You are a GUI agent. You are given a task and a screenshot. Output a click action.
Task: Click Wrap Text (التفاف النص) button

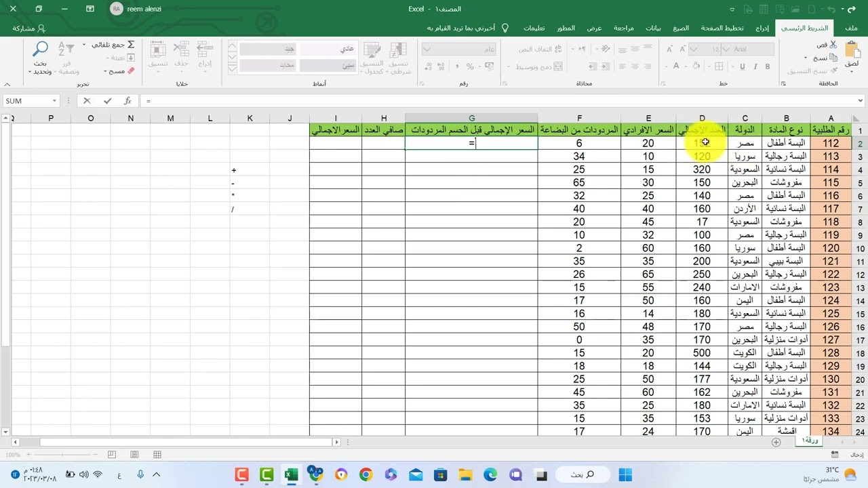coord(540,49)
